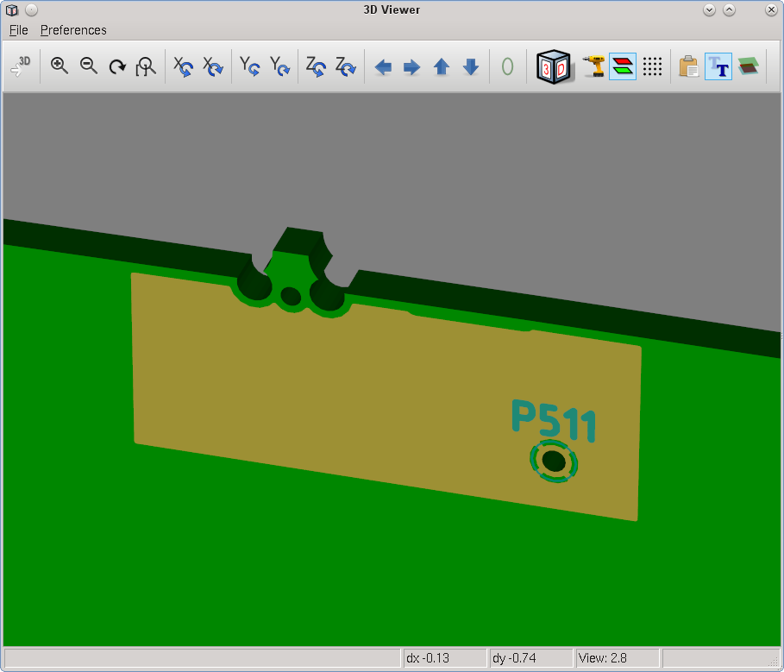Open the File menu
The image size is (784, 672).
(19, 30)
